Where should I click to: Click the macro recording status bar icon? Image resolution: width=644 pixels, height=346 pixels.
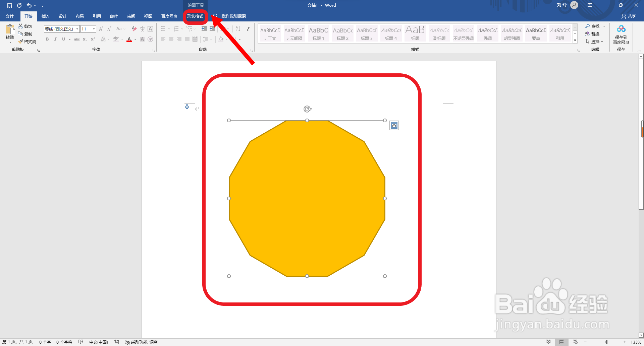pos(117,342)
